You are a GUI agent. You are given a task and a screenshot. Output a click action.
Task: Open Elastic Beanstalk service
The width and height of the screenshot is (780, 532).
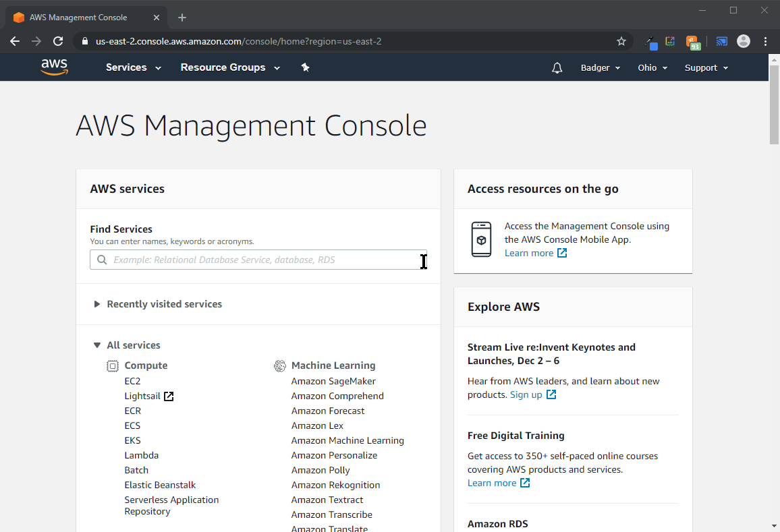coord(160,485)
